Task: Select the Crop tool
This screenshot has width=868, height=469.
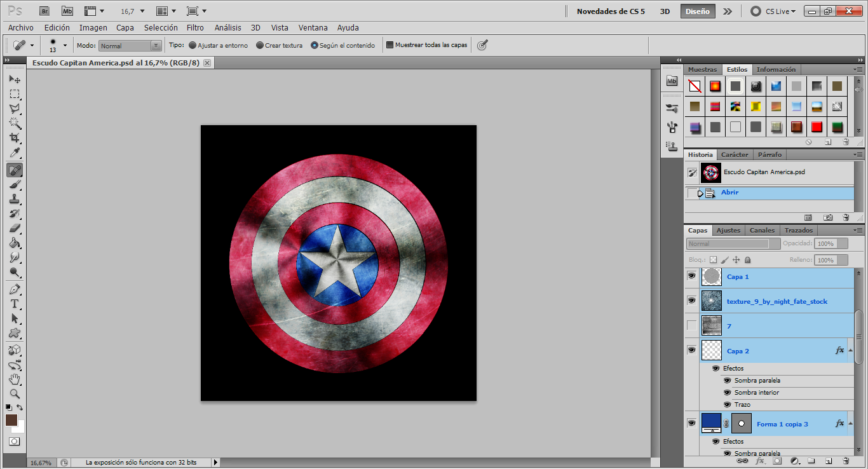Action: coord(15,138)
